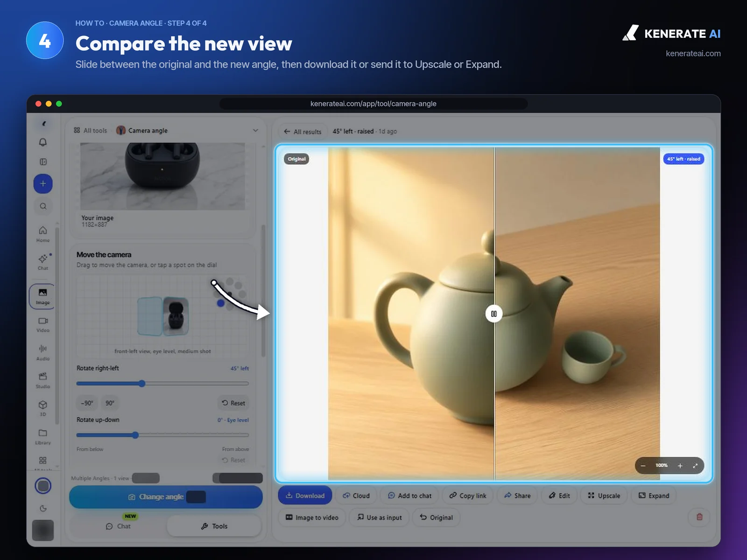Open Audio section in sidebar

click(x=43, y=352)
